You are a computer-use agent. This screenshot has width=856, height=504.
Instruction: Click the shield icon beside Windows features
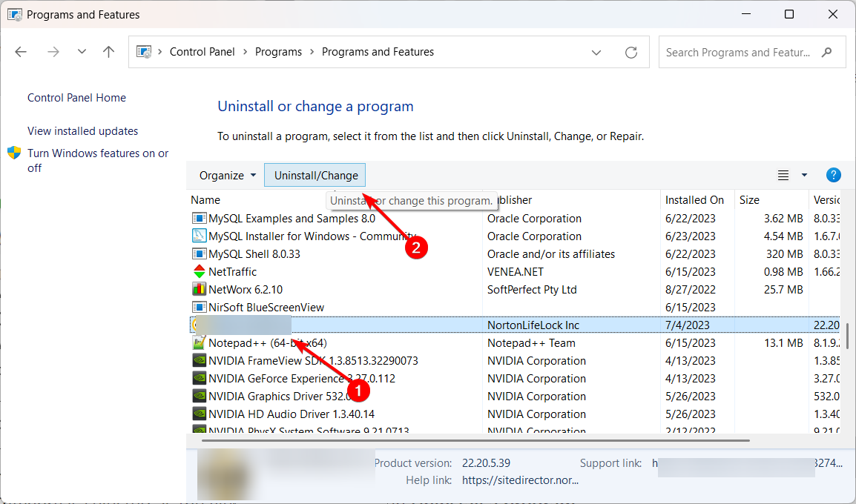pyautogui.click(x=14, y=153)
